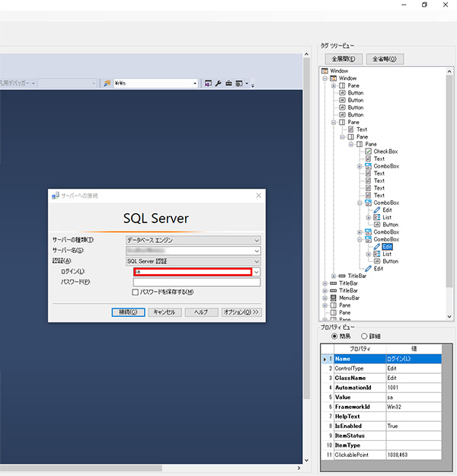Click the main view horizontal scrollbar thumb
Image resolution: width=457 pixels, height=476 pixels.
pos(81,468)
